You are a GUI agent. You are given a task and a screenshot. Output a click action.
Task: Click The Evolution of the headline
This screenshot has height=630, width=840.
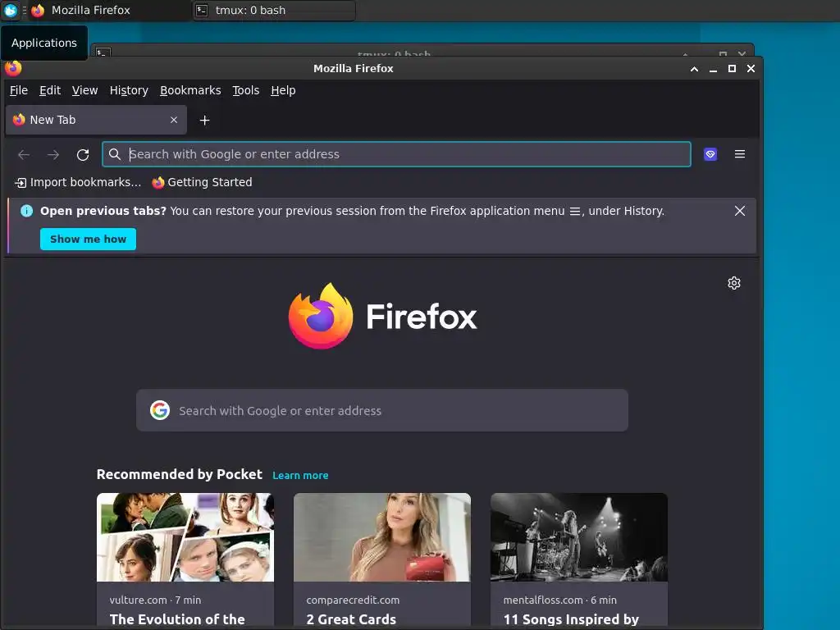tap(177, 620)
